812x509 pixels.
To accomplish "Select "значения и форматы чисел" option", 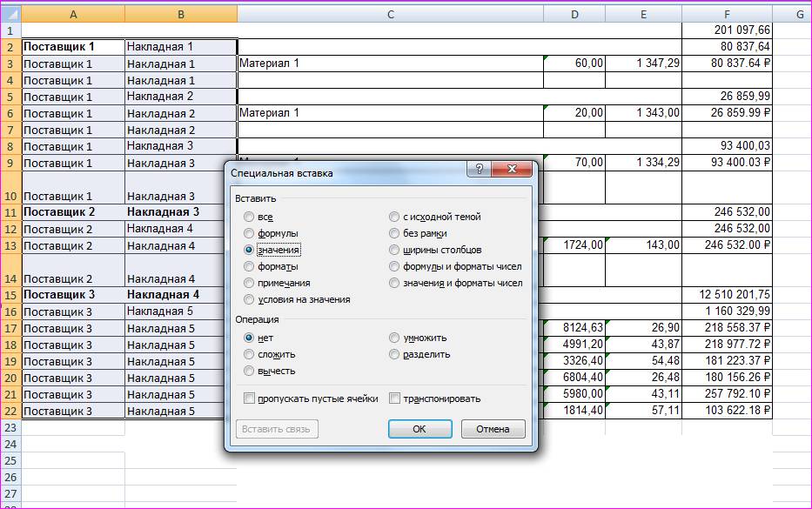I will pos(395,283).
